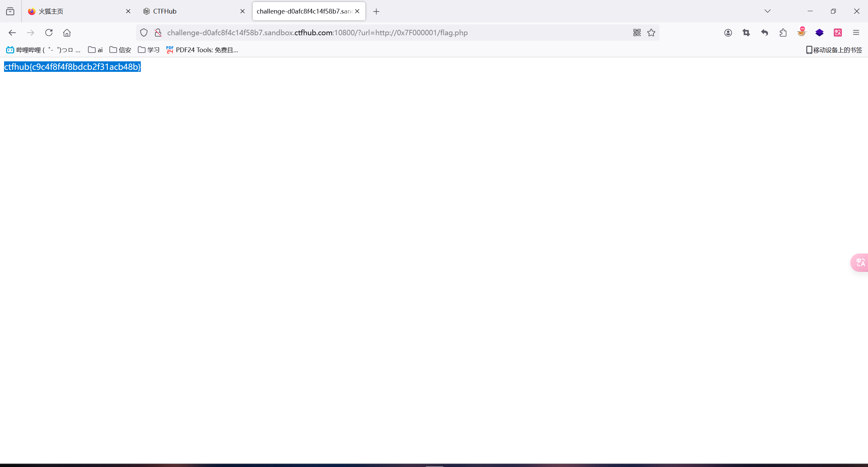
Task: Go back to previous page
Action: 12,33
